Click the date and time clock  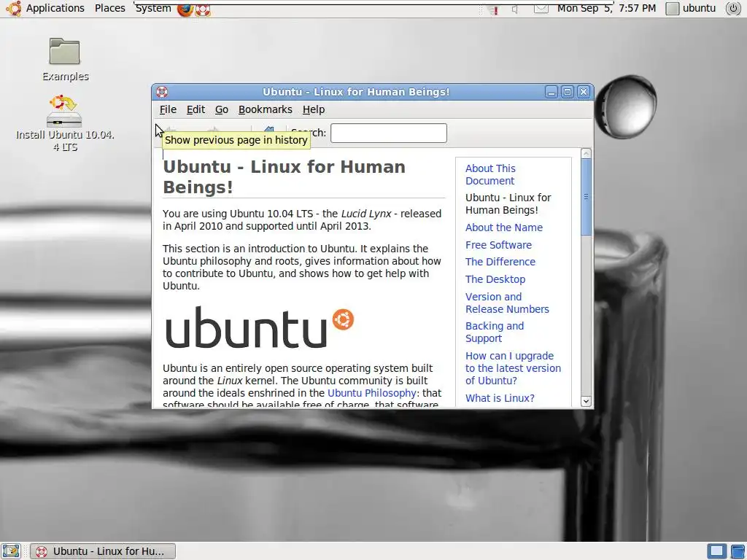pyautogui.click(x=606, y=8)
